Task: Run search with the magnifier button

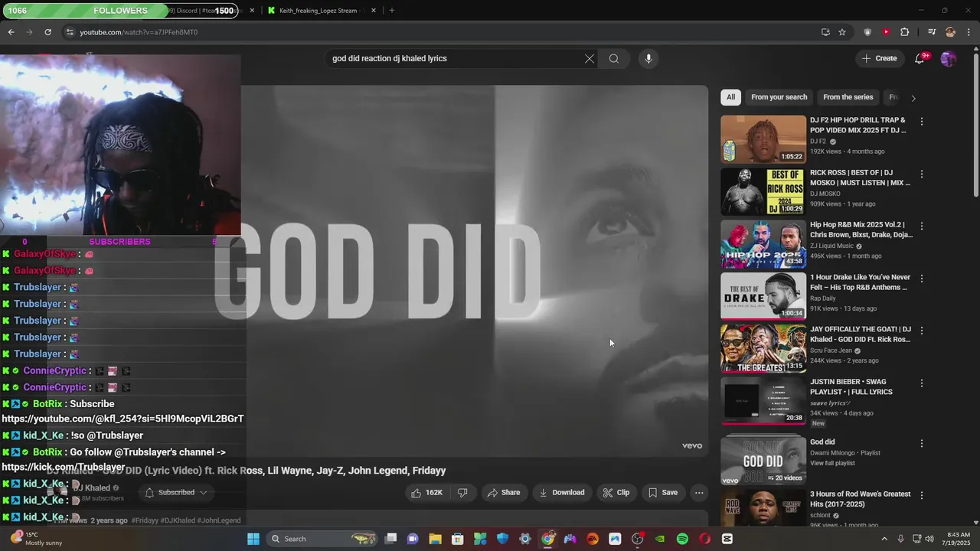Action: coord(613,58)
